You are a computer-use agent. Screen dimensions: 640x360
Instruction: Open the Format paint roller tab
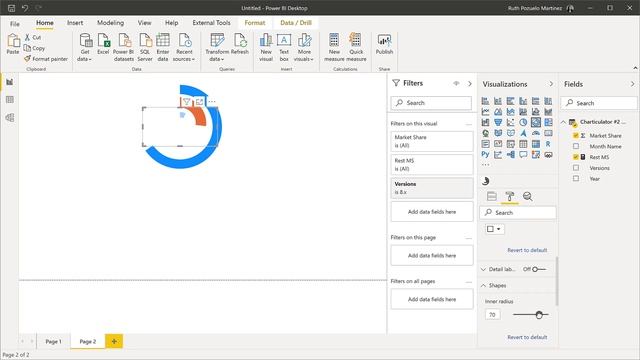[509, 196]
